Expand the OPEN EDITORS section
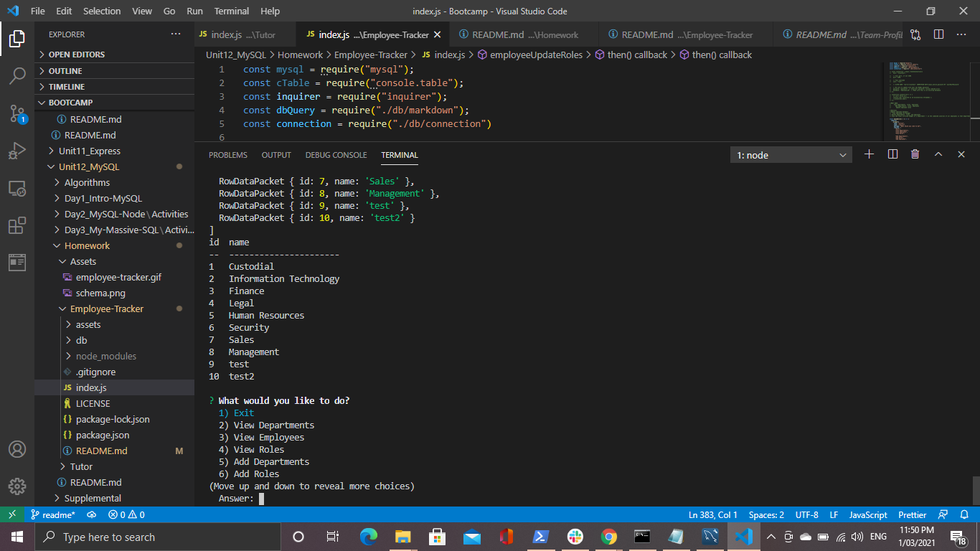The image size is (980, 551). click(x=115, y=55)
